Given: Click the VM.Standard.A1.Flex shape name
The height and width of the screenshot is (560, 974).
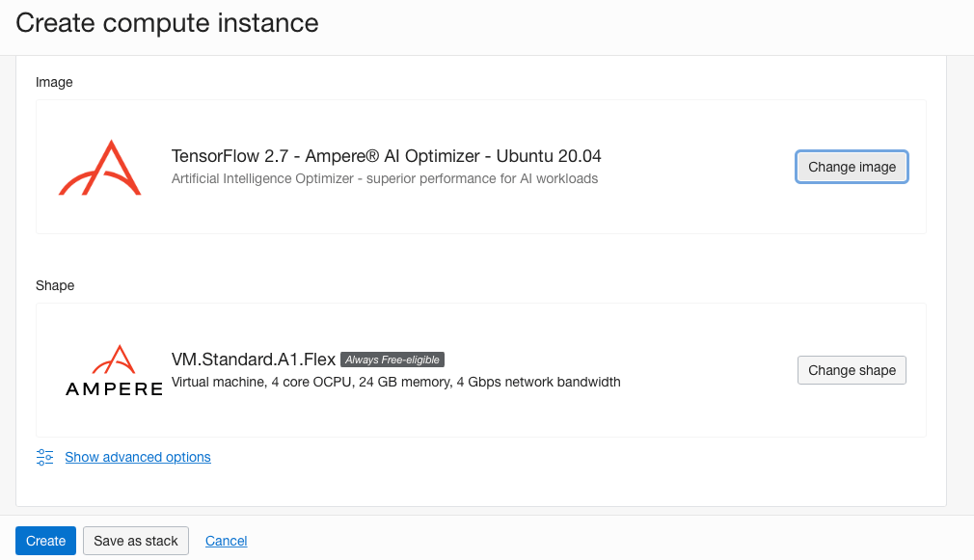Looking at the screenshot, I should coord(255,359).
